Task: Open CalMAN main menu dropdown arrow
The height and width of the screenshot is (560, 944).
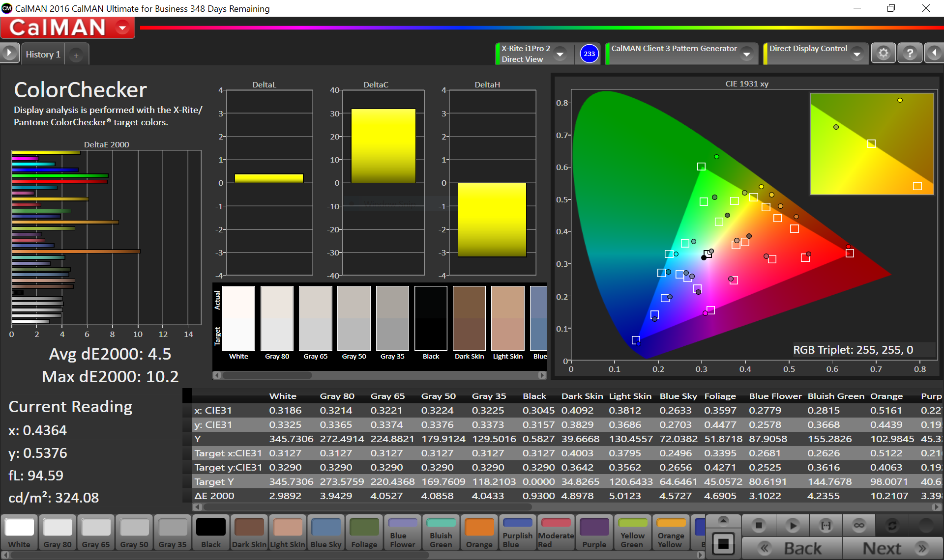Action: (122, 28)
